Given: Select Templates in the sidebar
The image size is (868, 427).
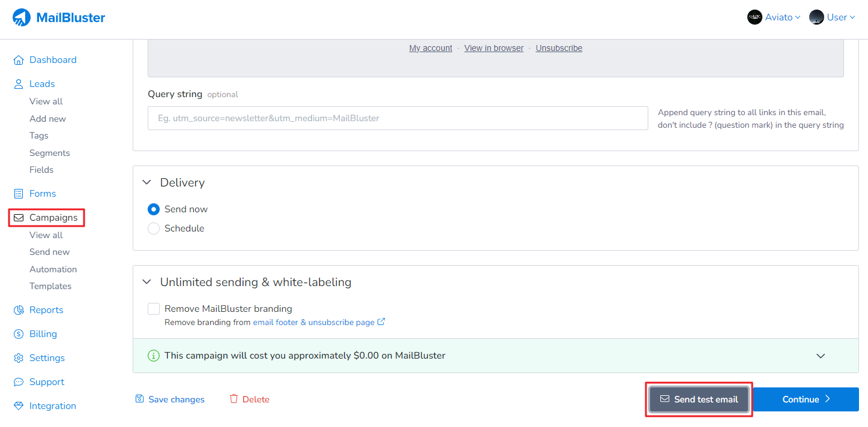Looking at the screenshot, I should pos(50,286).
